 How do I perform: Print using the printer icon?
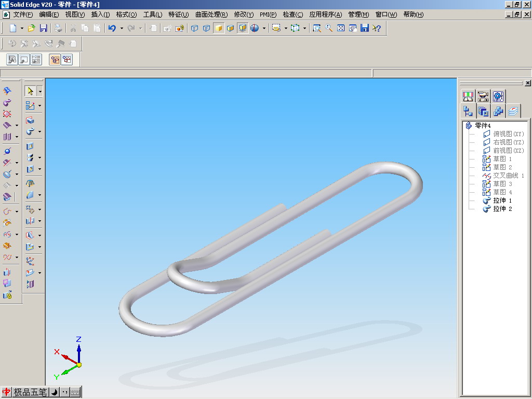58,28
